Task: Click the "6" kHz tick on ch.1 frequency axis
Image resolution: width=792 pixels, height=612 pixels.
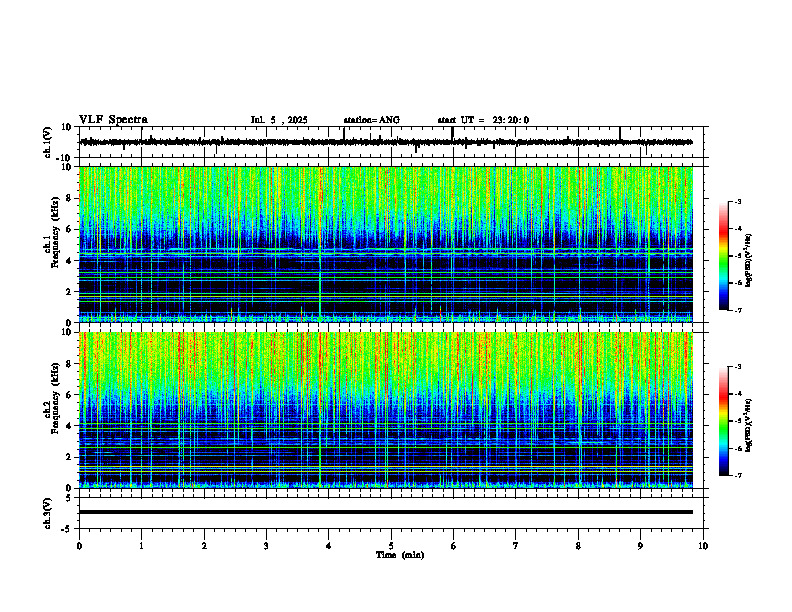Action: pos(69,229)
